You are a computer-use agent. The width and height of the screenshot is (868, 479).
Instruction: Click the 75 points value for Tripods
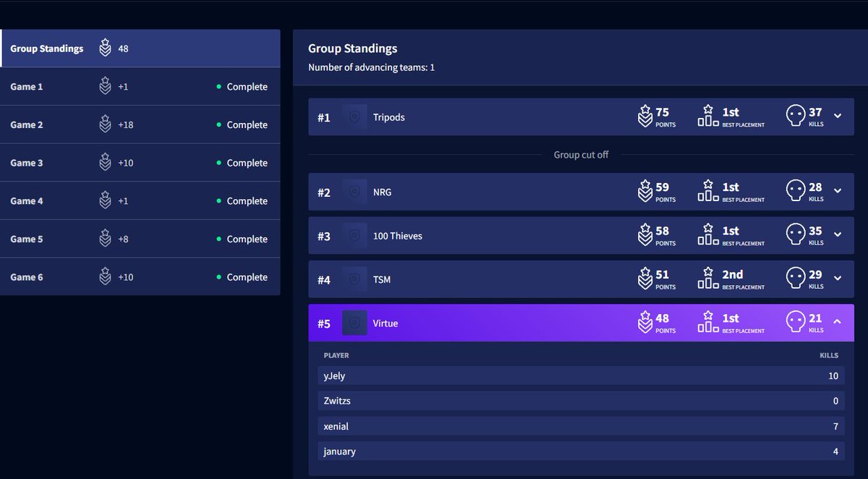click(662, 112)
